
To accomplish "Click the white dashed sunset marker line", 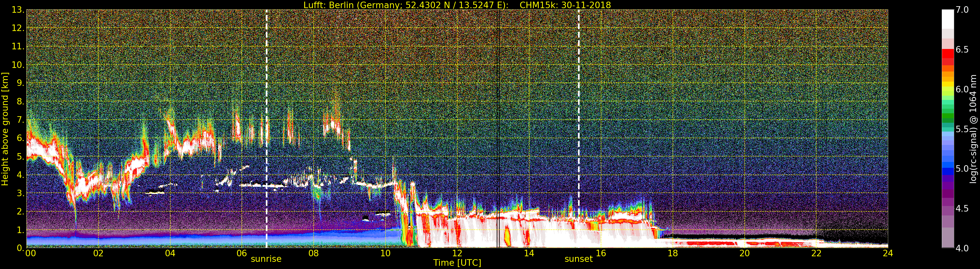I will coord(579,129).
